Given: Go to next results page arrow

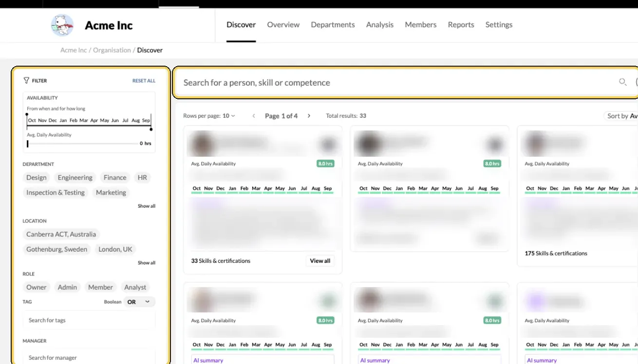Looking at the screenshot, I should click(309, 116).
